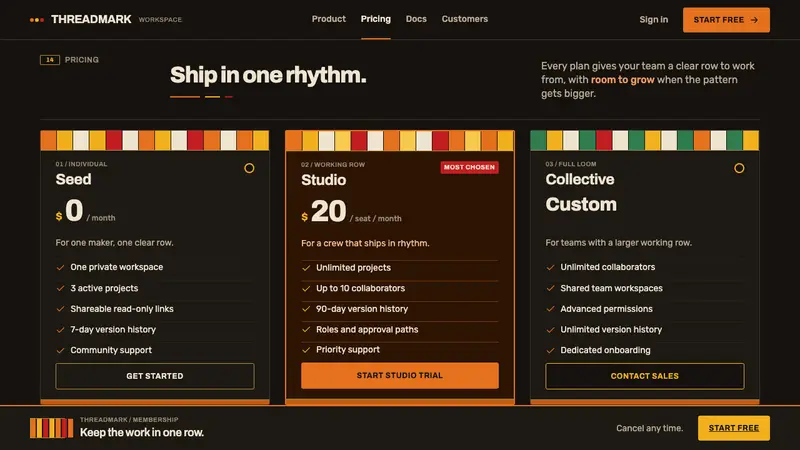Click the striped membership icon in footer bar
Image resolution: width=800 pixels, height=450 pixels.
[x=51, y=428]
